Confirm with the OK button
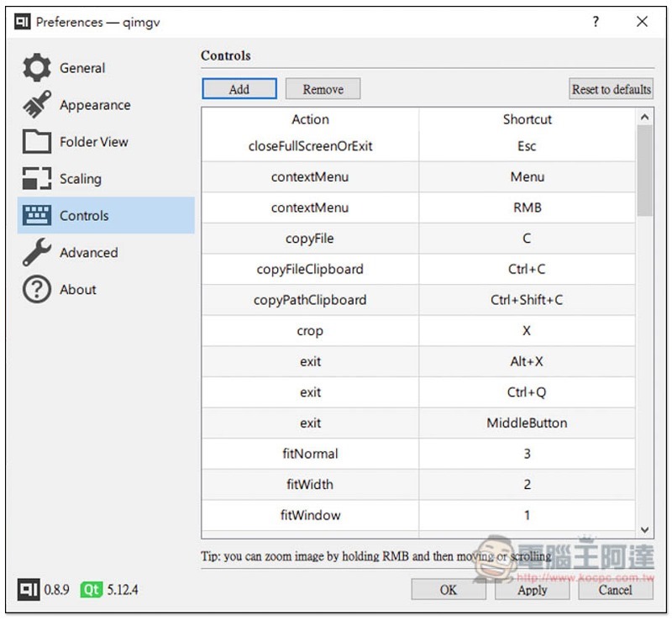This screenshot has height=620, width=672. coord(449,590)
